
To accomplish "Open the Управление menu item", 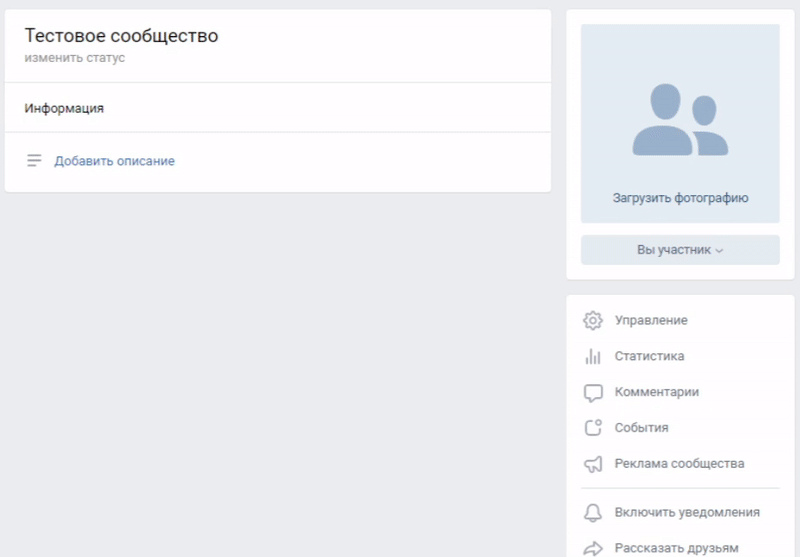I will coord(651,321).
